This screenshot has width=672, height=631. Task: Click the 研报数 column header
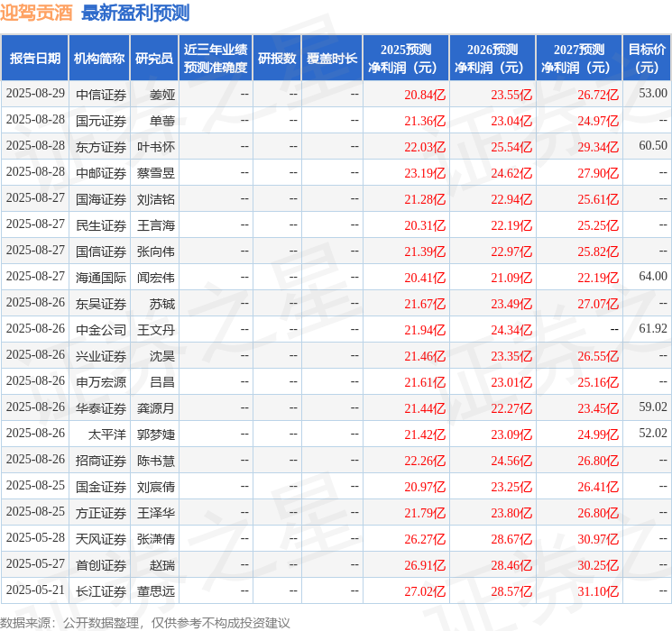point(276,59)
